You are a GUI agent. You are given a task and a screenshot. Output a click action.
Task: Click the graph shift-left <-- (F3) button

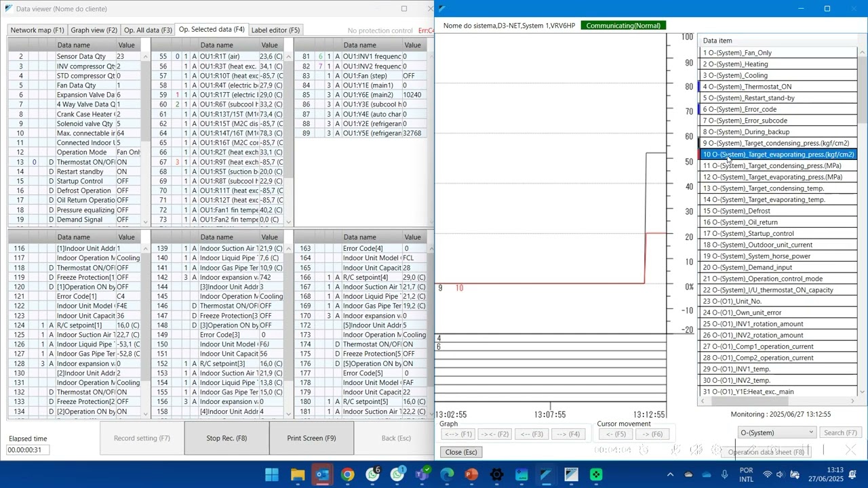[x=530, y=434]
